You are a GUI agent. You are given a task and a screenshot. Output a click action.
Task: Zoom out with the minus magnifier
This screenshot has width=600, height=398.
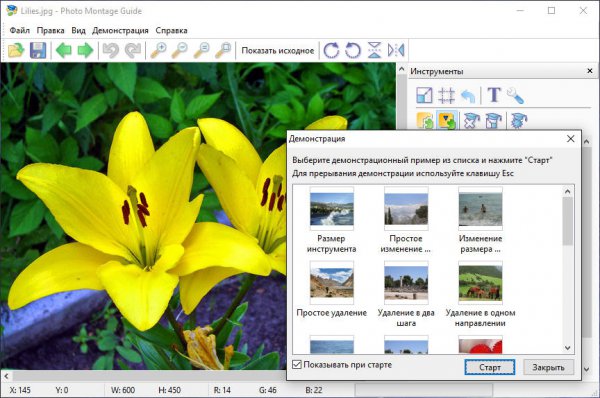pos(180,51)
